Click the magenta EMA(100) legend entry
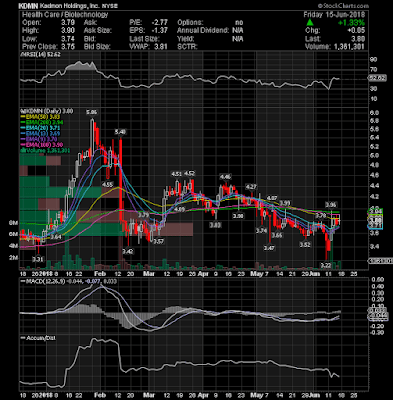Image resolution: width=393 pixels, height=400 pixels. click(41, 145)
